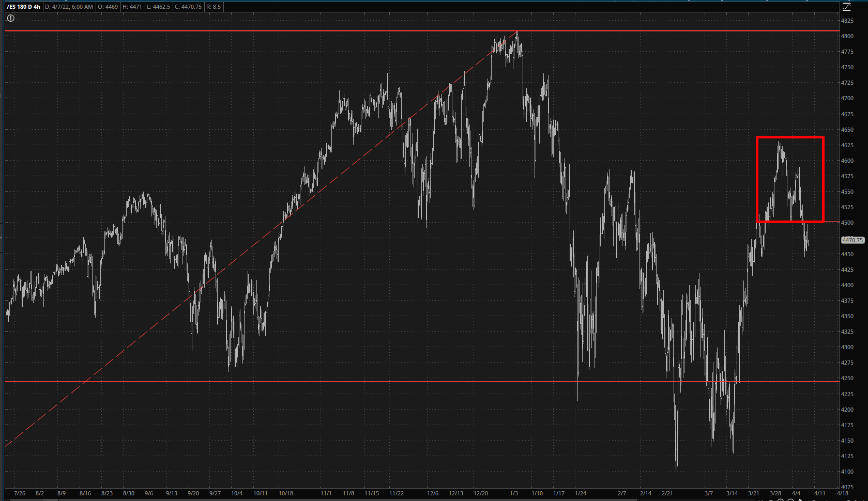Click the 7/26 date on the time axis
This screenshot has height=501, width=868.
(20, 493)
